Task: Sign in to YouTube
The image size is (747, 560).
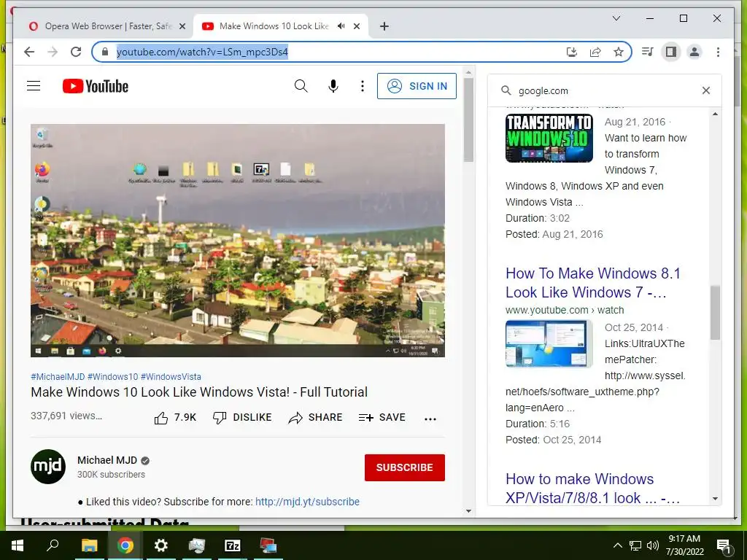Action: (x=417, y=86)
